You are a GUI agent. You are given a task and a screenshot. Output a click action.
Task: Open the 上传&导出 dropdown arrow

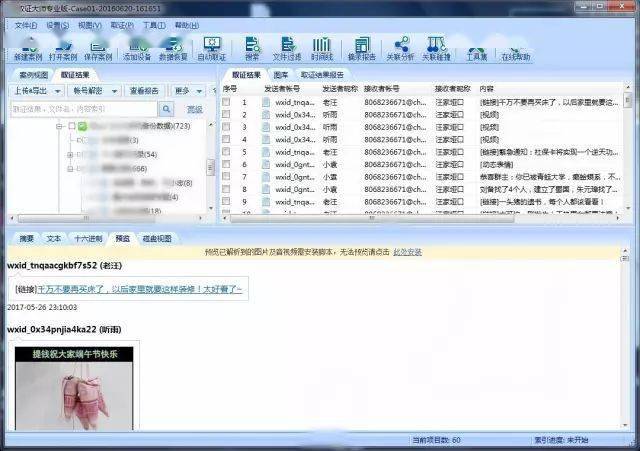point(58,91)
